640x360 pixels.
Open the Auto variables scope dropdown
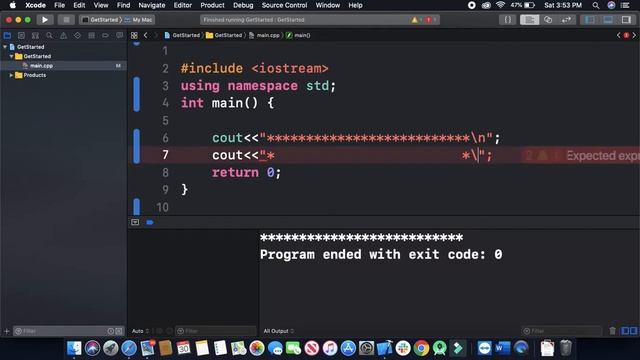[140, 331]
